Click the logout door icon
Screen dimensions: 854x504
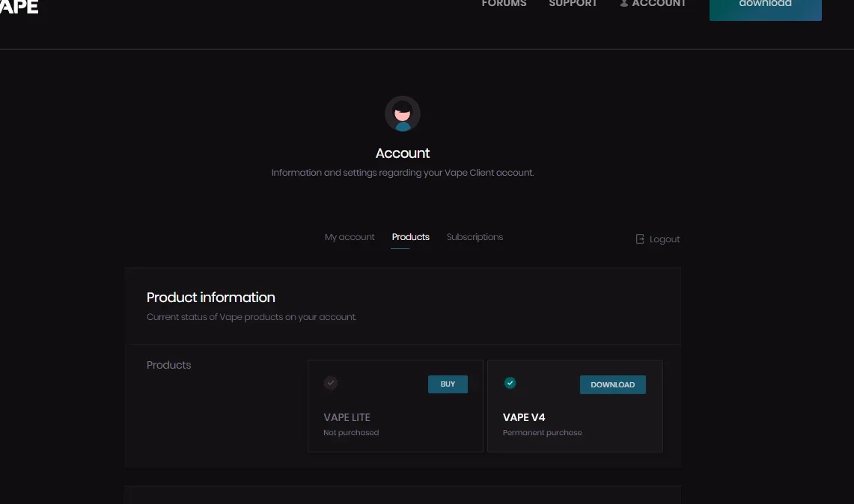point(640,239)
